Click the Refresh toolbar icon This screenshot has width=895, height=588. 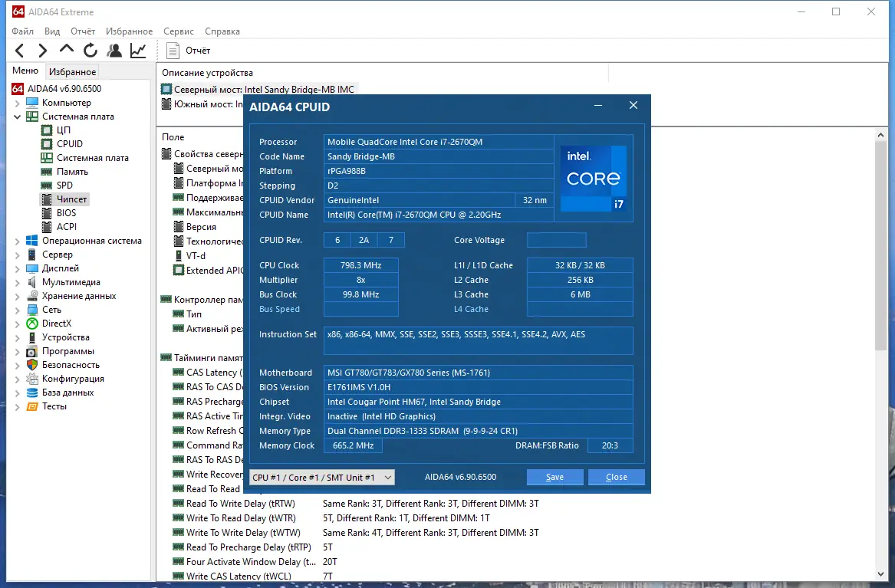click(x=90, y=51)
